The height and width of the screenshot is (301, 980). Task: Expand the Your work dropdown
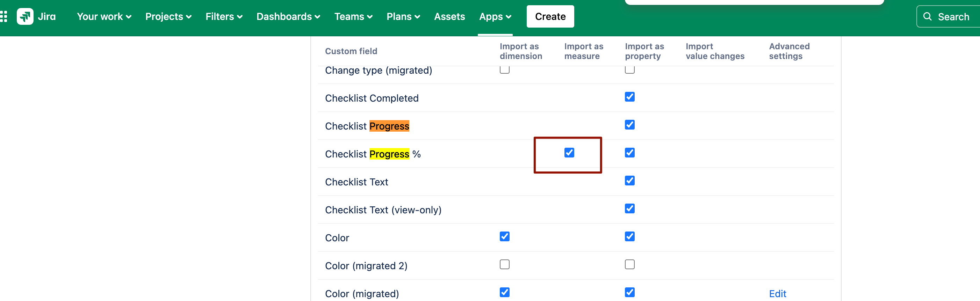pos(104,16)
